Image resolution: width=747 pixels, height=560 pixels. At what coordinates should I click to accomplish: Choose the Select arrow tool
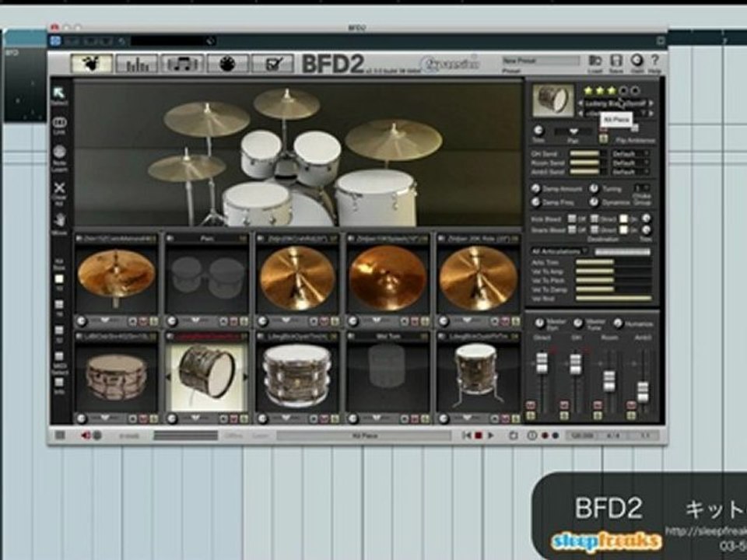point(59,93)
